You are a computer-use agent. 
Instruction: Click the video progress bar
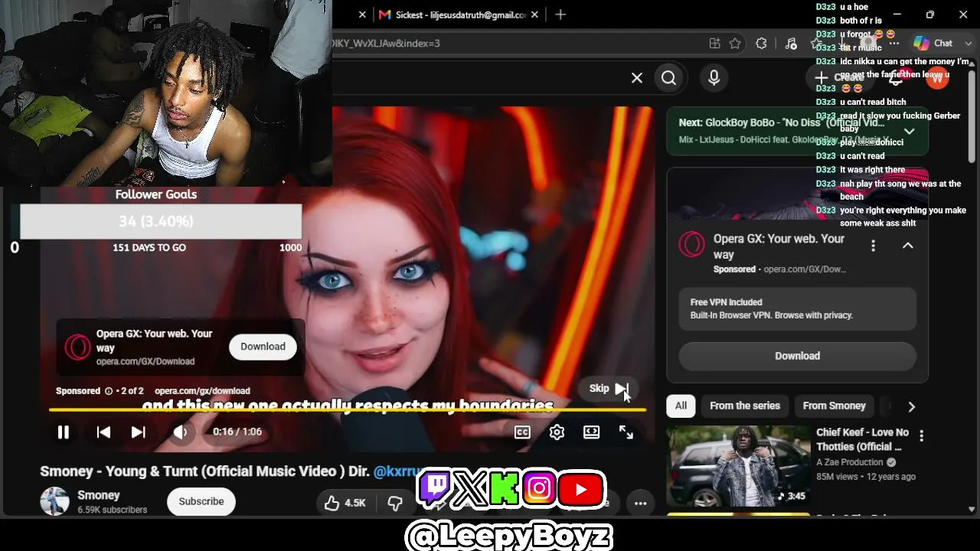[x=348, y=410]
